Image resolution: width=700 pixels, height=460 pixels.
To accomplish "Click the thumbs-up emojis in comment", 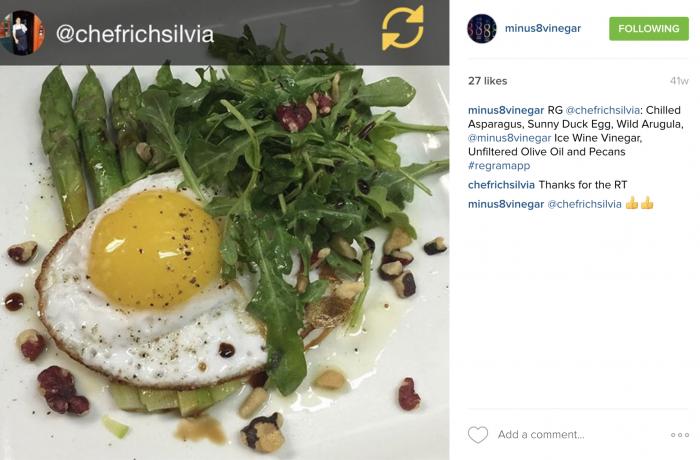I will coord(639,204).
